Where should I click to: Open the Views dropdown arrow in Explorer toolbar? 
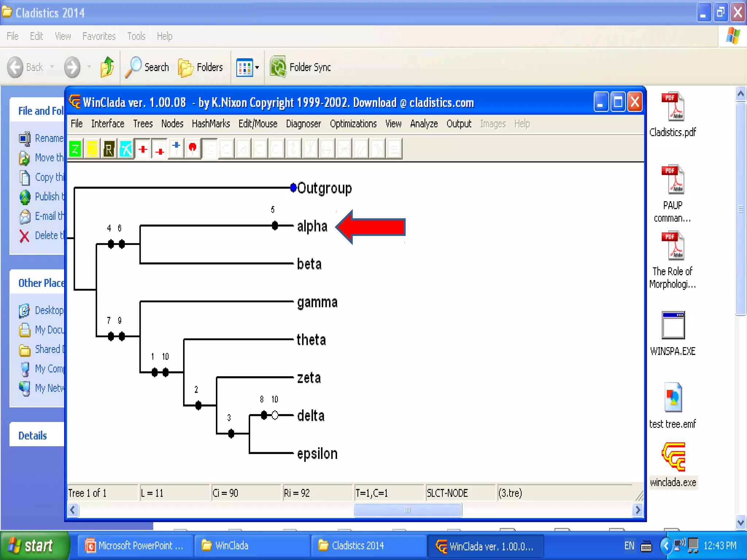click(x=257, y=67)
